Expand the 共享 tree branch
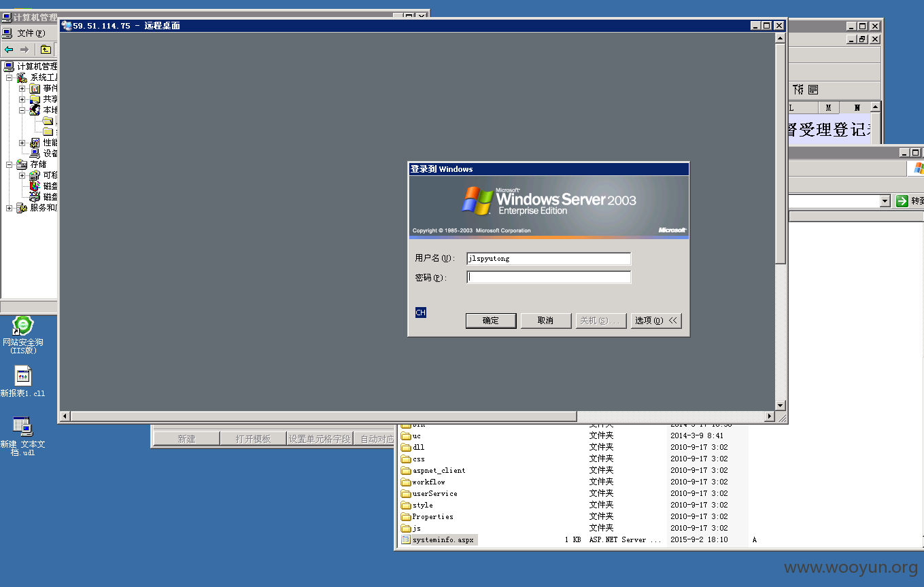 [x=22, y=99]
